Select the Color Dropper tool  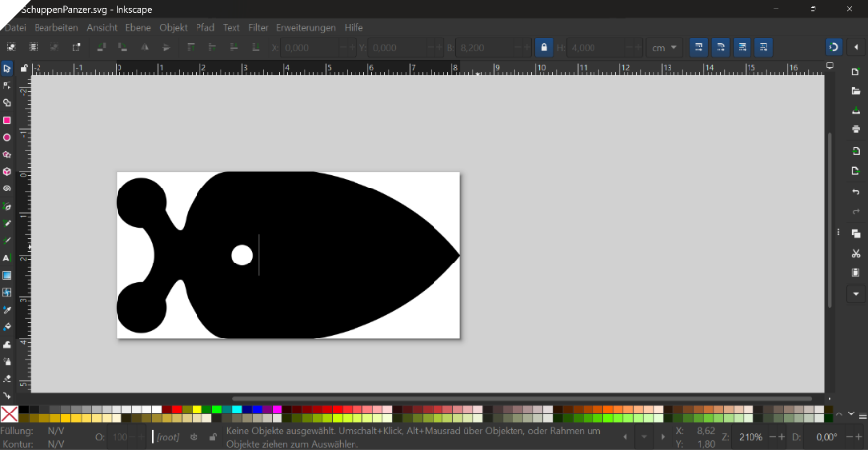click(x=7, y=310)
